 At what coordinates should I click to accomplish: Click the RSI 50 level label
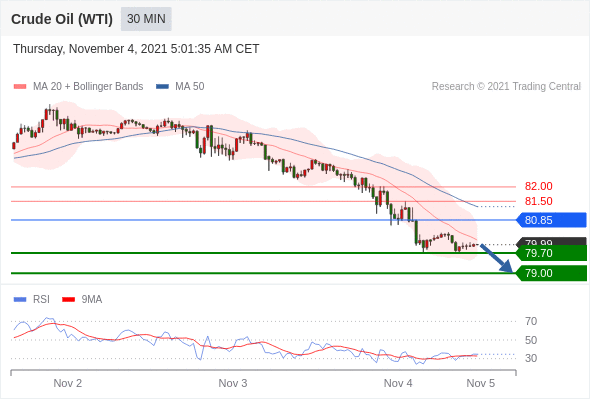click(531, 340)
